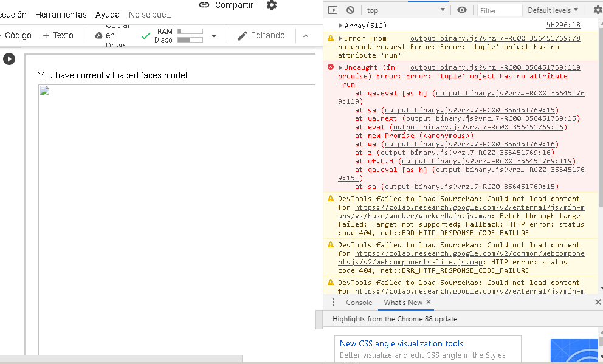The height and width of the screenshot is (364, 603).
Task: Open the DevTools drawer three-dot menu
Action: (x=333, y=303)
